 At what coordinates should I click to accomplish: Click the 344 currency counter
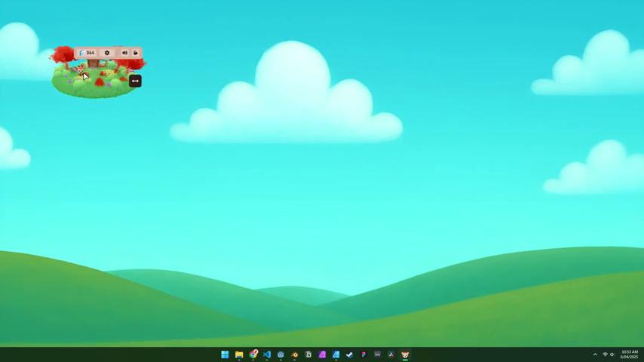tap(87, 53)
